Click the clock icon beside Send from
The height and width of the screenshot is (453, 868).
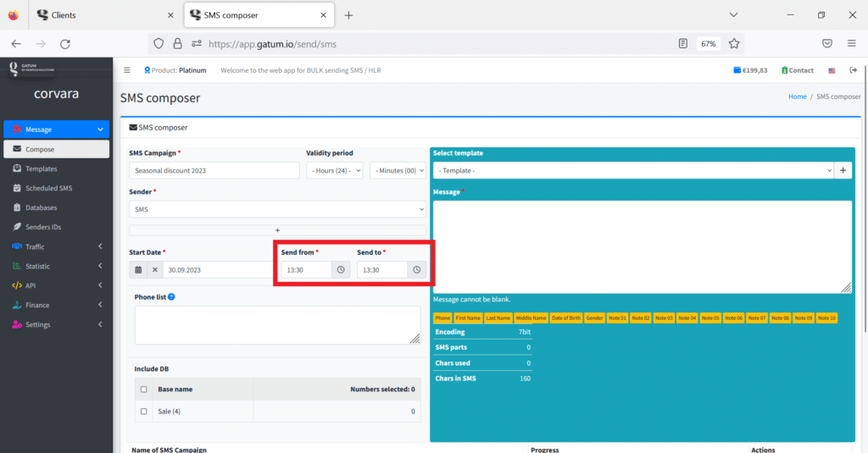coord(341,269)
